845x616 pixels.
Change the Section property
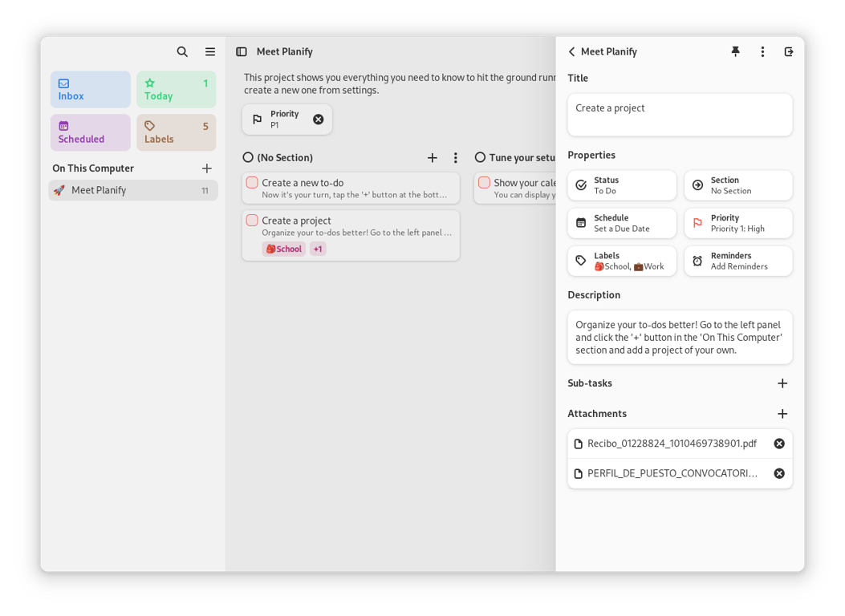[x=738, y=185]
